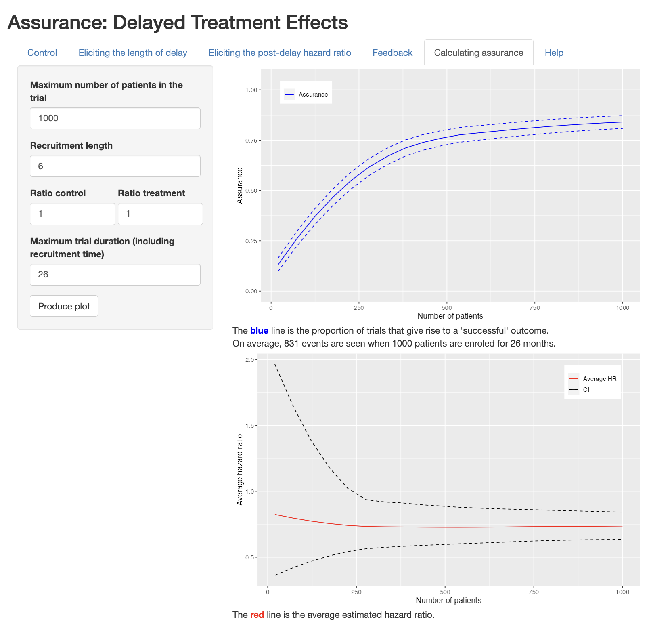Click the Assurance plot y-axis label
Image resolution: width=672 pixels, height=628 pixels.
[x=240, y=186]
